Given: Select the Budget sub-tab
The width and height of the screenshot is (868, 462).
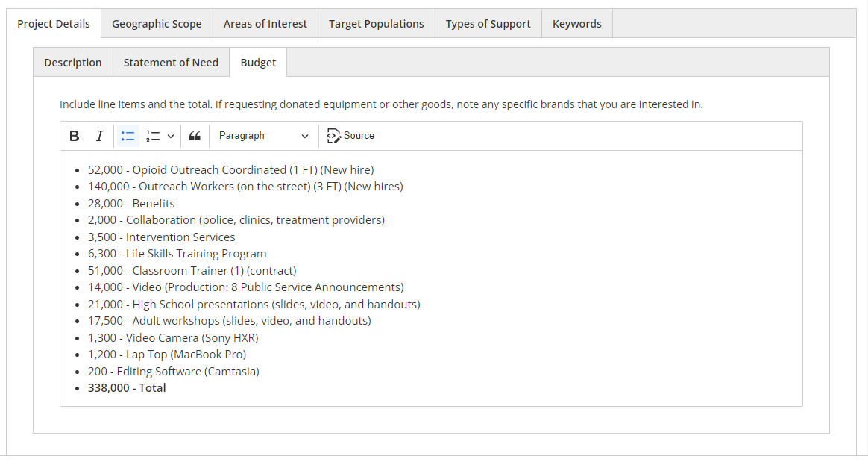Looking at the screenshot, I should (258, 63).
